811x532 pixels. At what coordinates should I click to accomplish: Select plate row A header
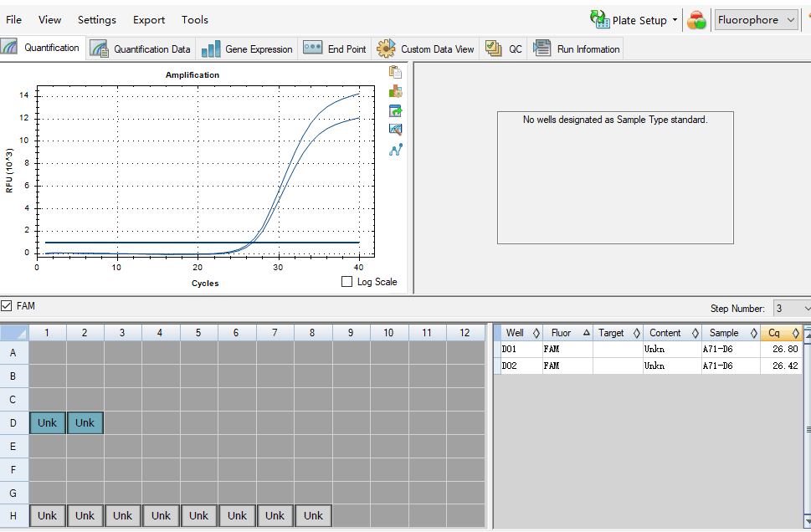pos(13,353)
